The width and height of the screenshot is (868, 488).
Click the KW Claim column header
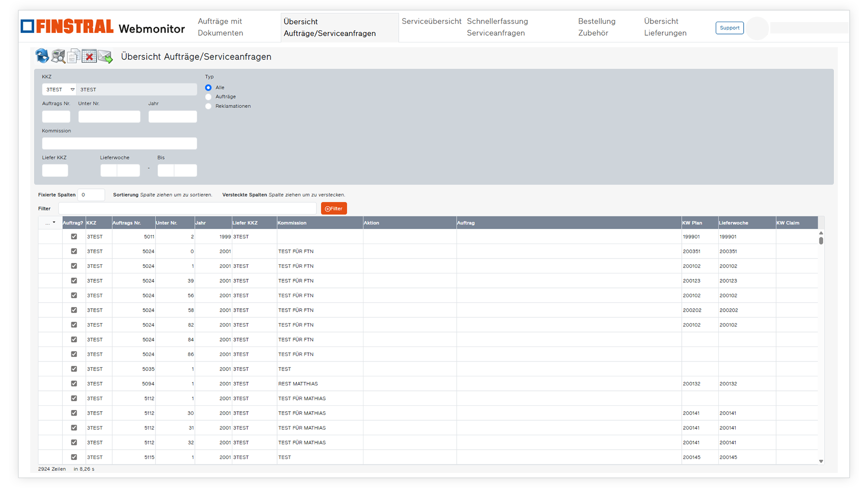coord(797,223)
